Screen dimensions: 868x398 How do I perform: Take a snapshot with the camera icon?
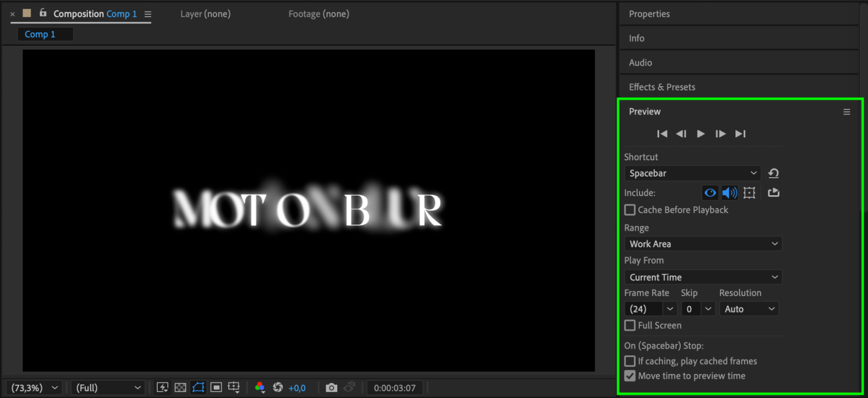pyautogui.click(x=331, y=388)
